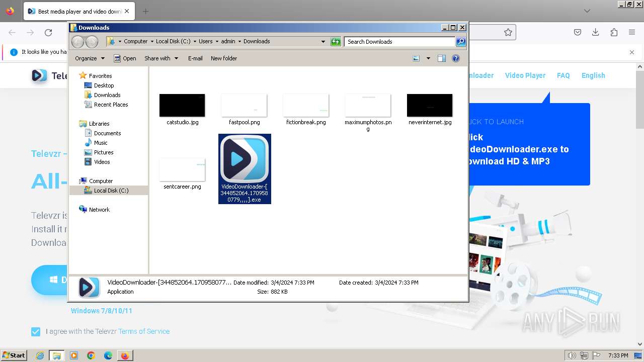The image size is (644, 362).
Task: Select the maximumphotos.png file
Action: click(x=368, y=113)
